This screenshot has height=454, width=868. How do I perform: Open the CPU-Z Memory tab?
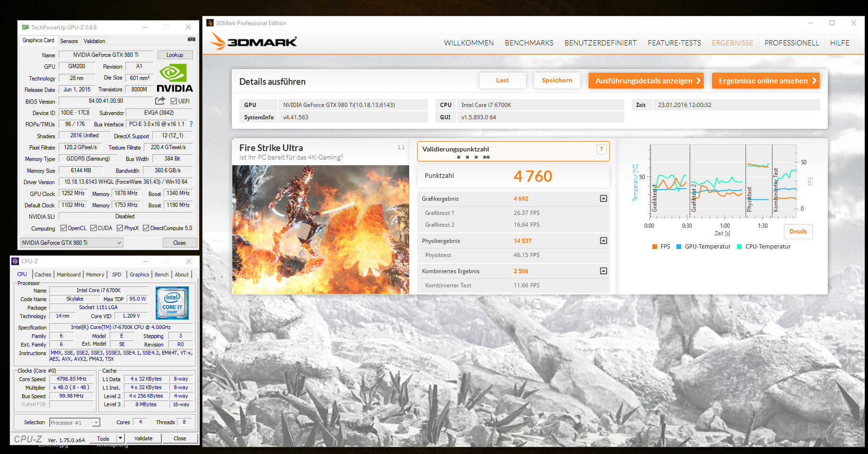pos(95,275)
